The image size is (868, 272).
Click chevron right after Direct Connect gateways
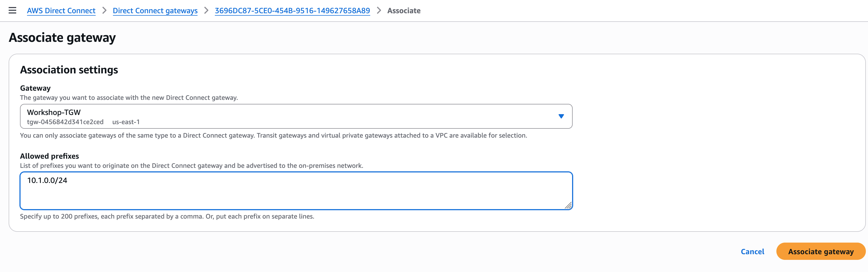(x=206, y=11)
